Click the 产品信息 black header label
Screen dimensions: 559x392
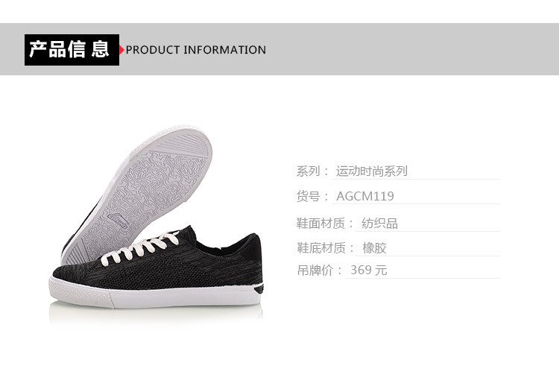(x=72, y=49)
